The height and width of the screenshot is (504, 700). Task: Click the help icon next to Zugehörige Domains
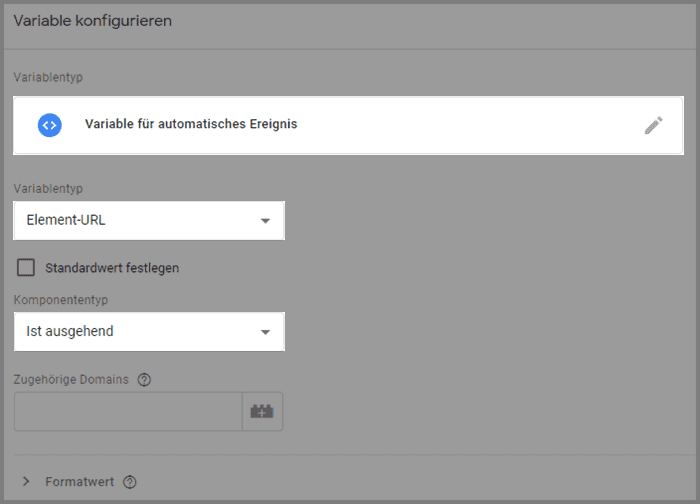point(144,380)
